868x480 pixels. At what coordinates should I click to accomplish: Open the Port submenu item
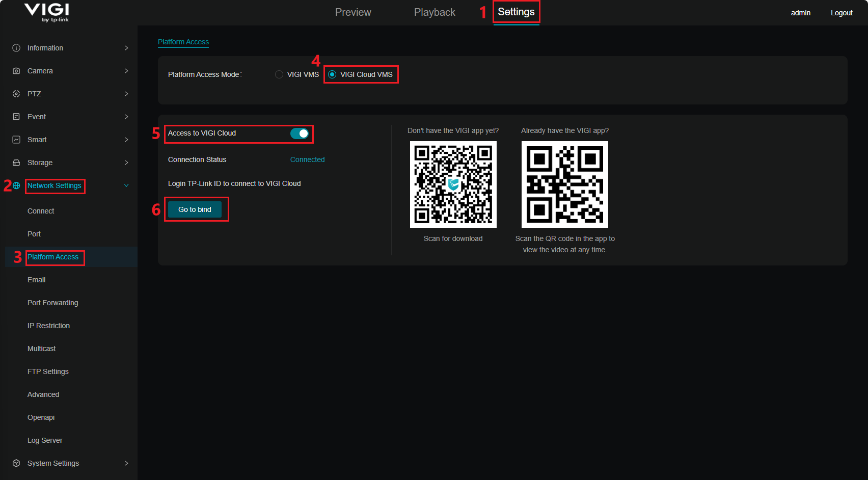tap(34, 234)
